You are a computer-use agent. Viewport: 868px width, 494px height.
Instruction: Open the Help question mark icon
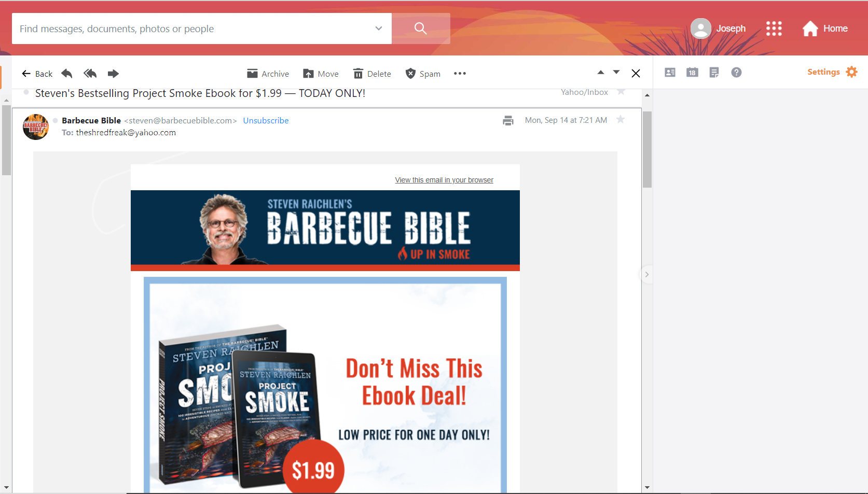click(736, 73)
